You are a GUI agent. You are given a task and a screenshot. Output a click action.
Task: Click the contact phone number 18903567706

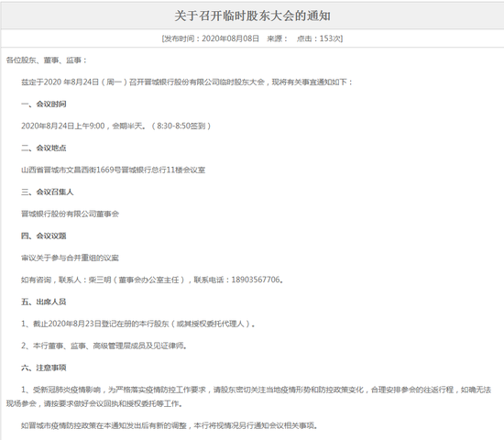click(x=256, y=280)
